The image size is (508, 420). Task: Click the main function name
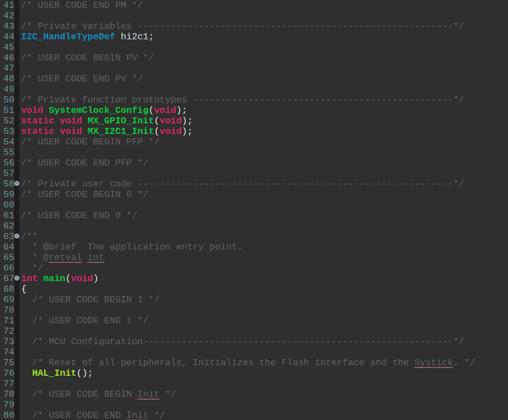point(54,278)
